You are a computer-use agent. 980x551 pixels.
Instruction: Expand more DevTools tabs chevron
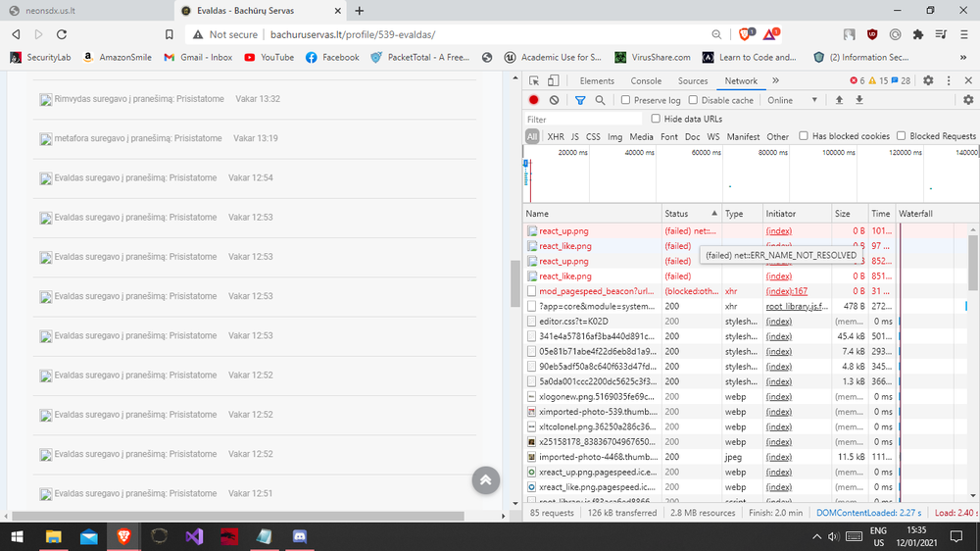click(775, 81)
